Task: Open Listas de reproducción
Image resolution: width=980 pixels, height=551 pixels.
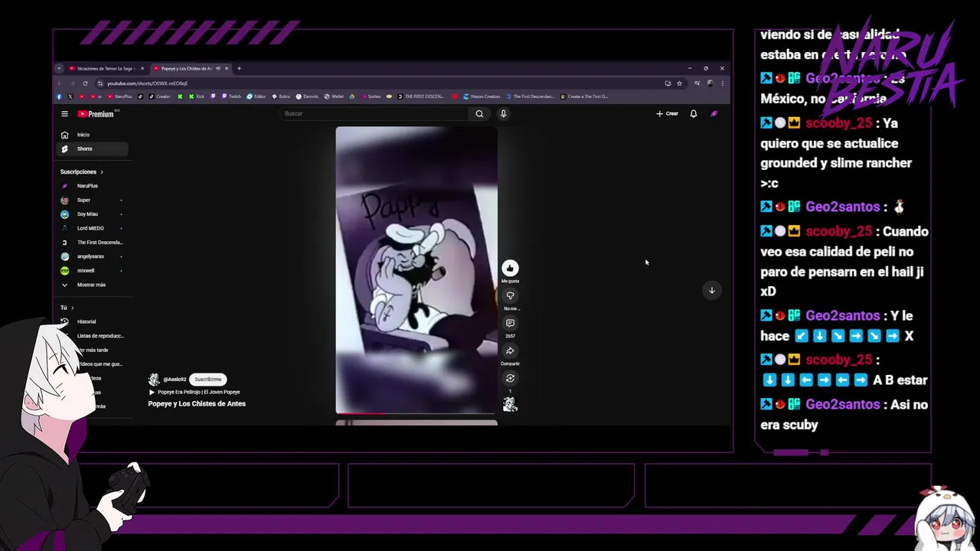Action: click(93, 336)
